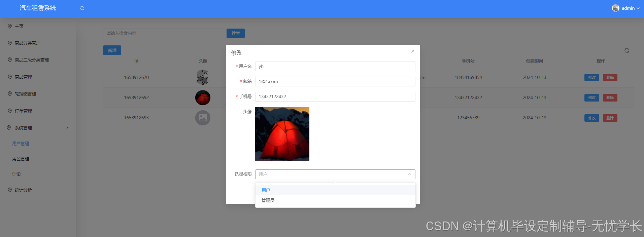Click the phone number 18454169854
The image size is (644, 237).
(x=468, y=77)
